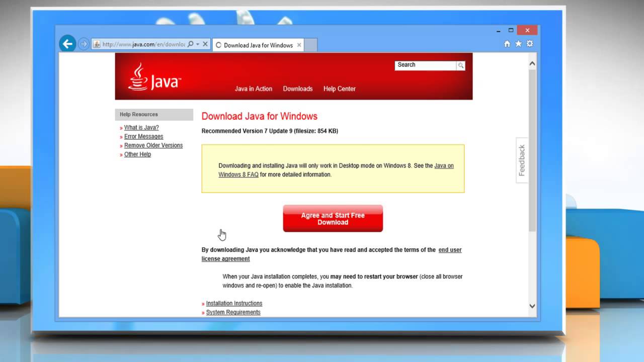Open Favorites star icon
This screenshot has height=362, width=644.
518,44
